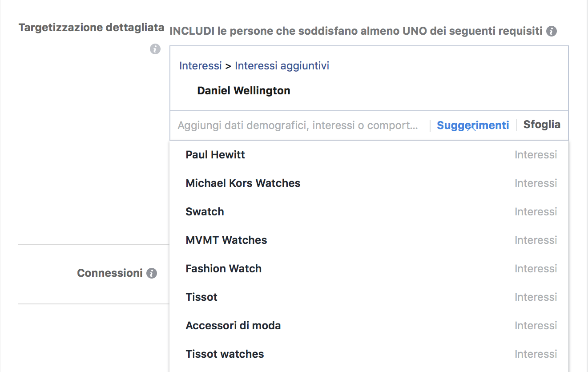Select the Tissot watches suggestion

point(225,354)
